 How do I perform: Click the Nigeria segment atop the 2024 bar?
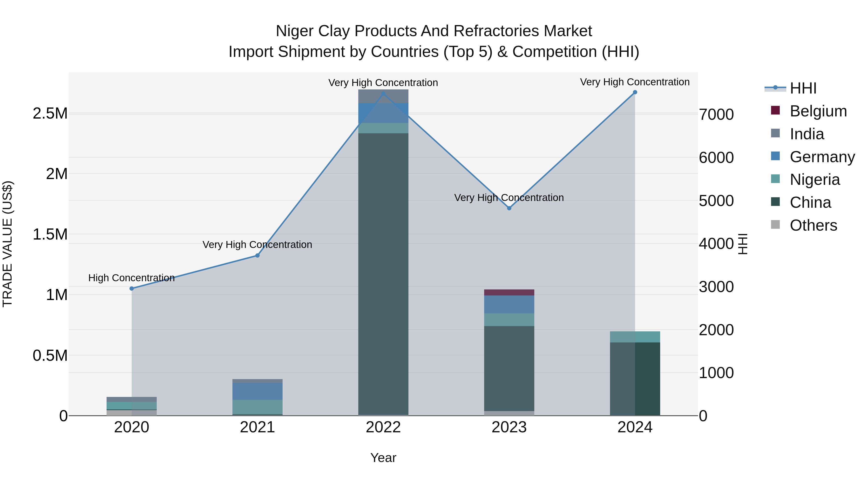point(635,337)
